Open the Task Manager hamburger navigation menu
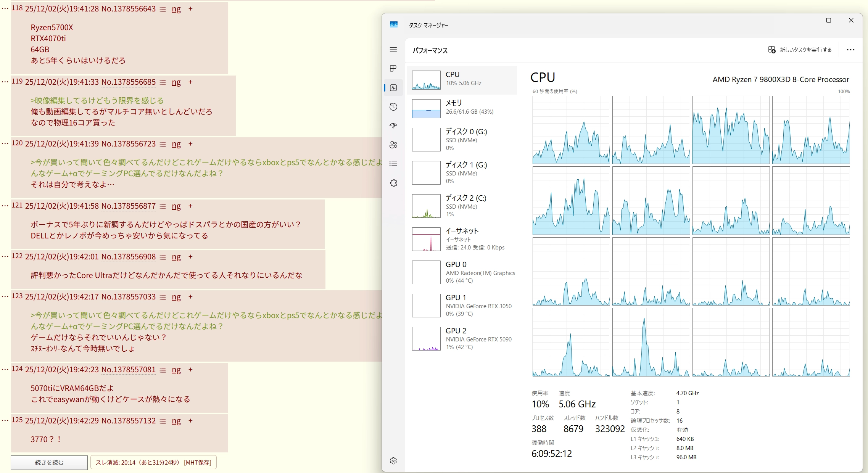This screenshot has height=473, width=868. pos(393,50)
